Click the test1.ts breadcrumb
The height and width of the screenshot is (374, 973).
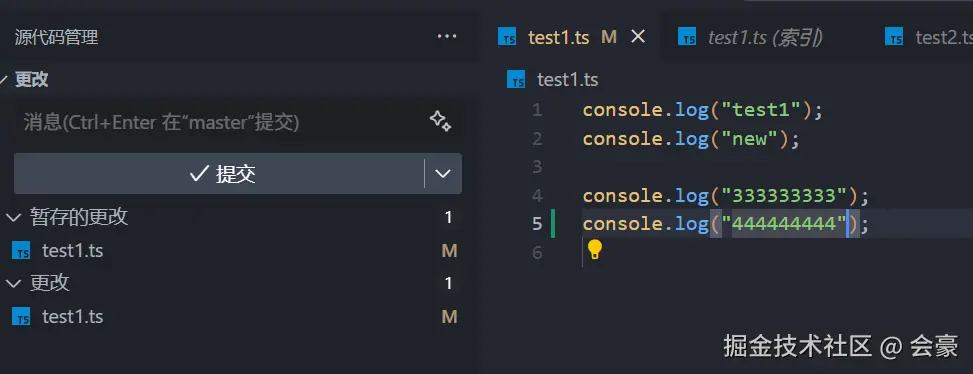point(567,80)
